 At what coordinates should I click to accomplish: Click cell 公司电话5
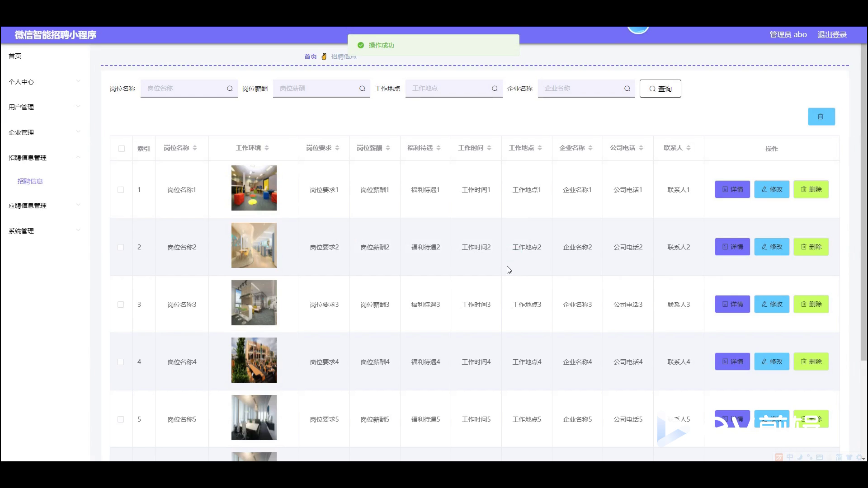coord(628,419)
